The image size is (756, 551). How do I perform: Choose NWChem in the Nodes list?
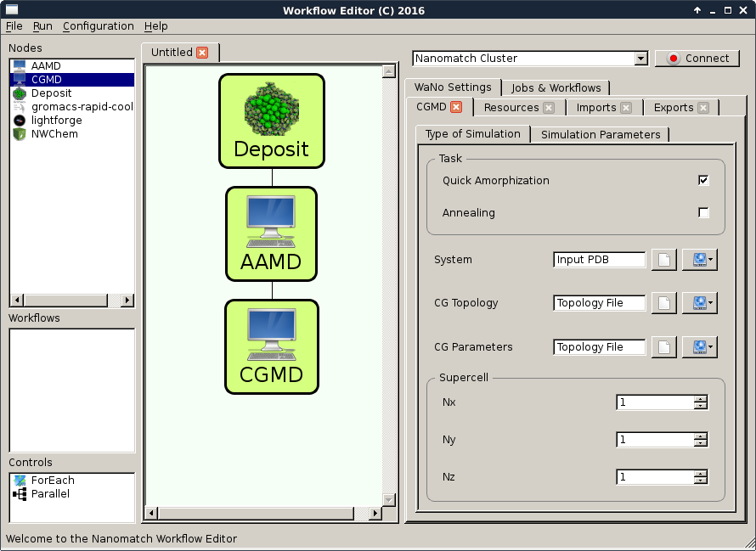pos(54,134)
